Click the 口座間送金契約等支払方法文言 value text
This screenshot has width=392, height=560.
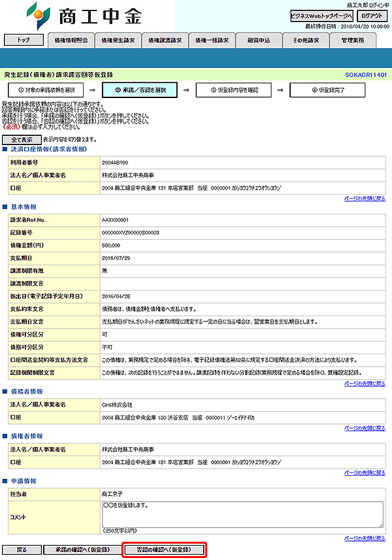pyautogui.click(x=229, y=360)
